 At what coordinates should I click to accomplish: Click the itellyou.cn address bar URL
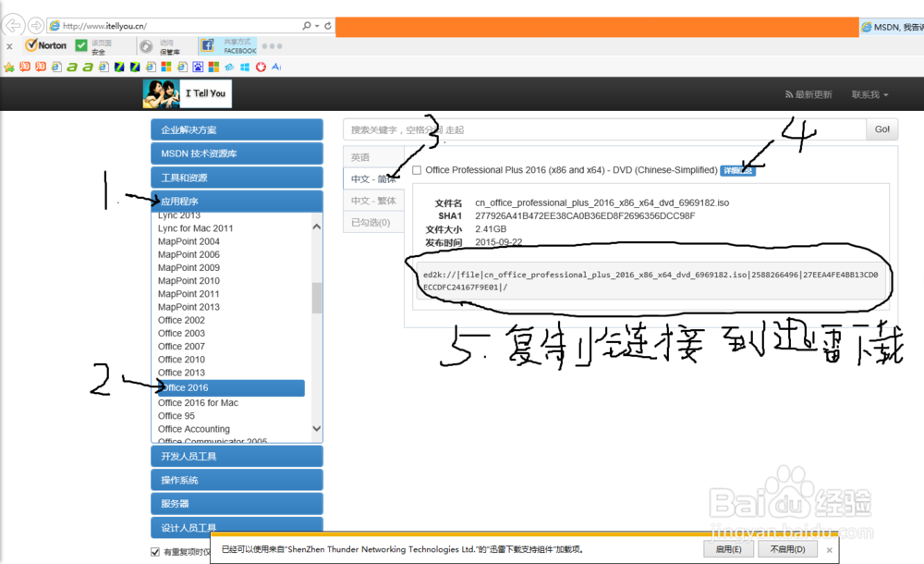(105, 26)
